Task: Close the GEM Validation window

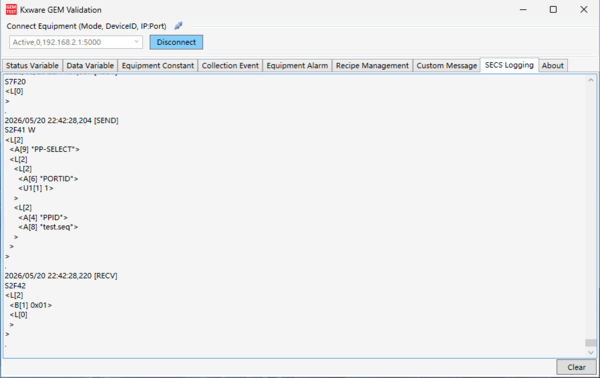Action: [584, 10]
